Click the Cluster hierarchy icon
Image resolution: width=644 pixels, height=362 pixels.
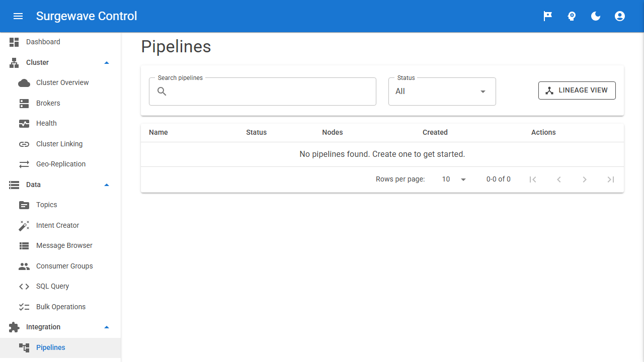tap(14, 63)
